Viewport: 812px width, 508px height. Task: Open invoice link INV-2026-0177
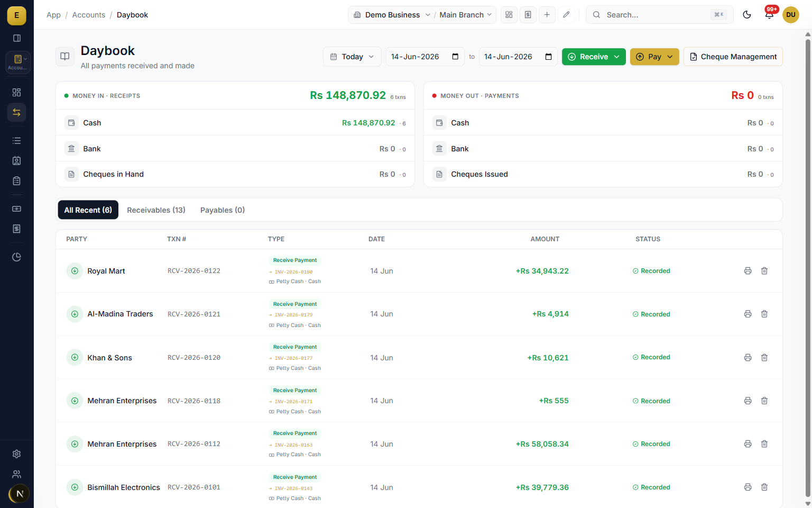tap(293, 358)
